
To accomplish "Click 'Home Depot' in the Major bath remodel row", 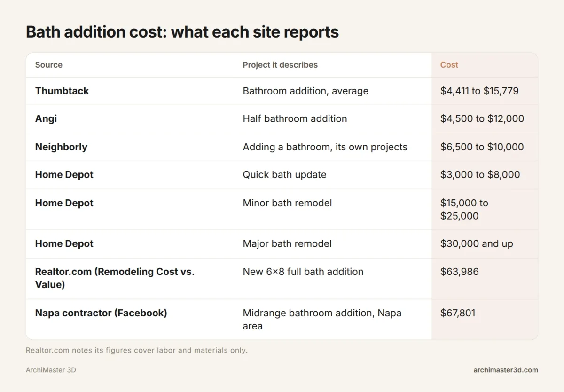I will [64, 243].
